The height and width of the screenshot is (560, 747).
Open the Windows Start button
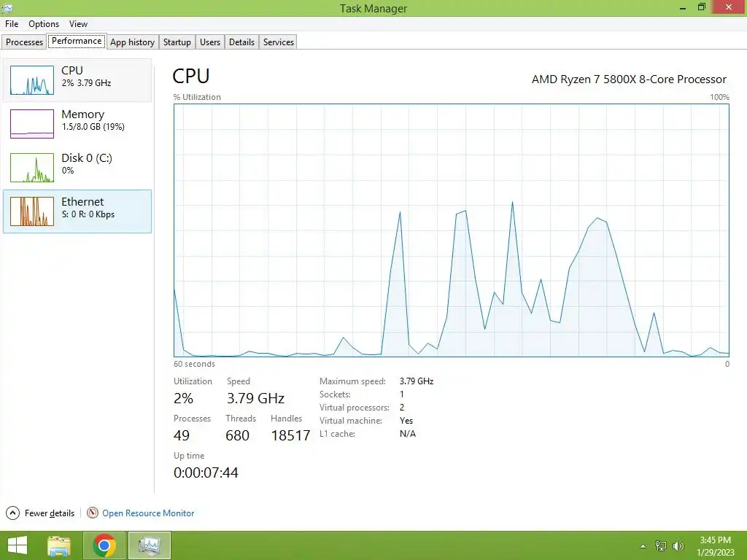pyautogui.click(x=18, y=545)
